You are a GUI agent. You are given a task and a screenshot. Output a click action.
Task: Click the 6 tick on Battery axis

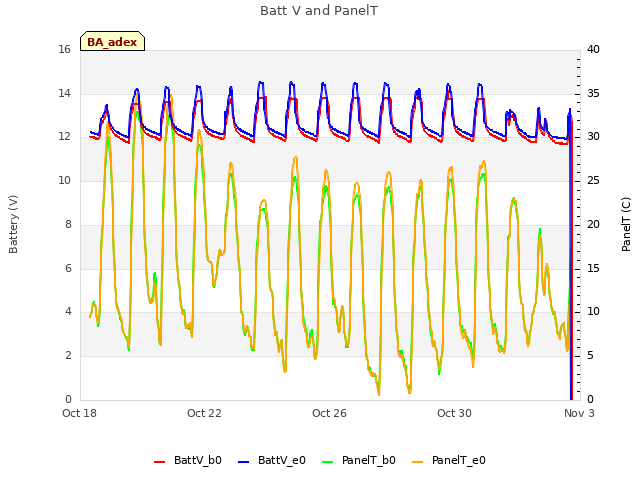point(68,269)
